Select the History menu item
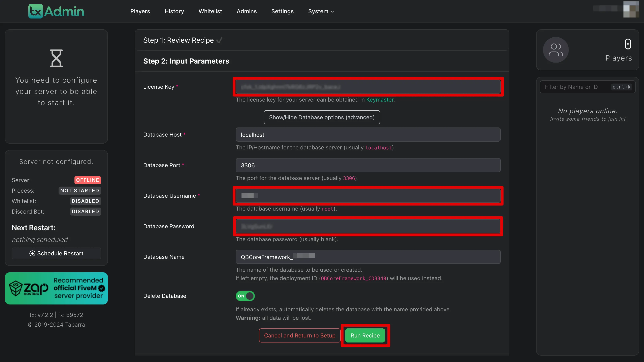The width and height of the screenshot is (644, 362). [174, 11]
